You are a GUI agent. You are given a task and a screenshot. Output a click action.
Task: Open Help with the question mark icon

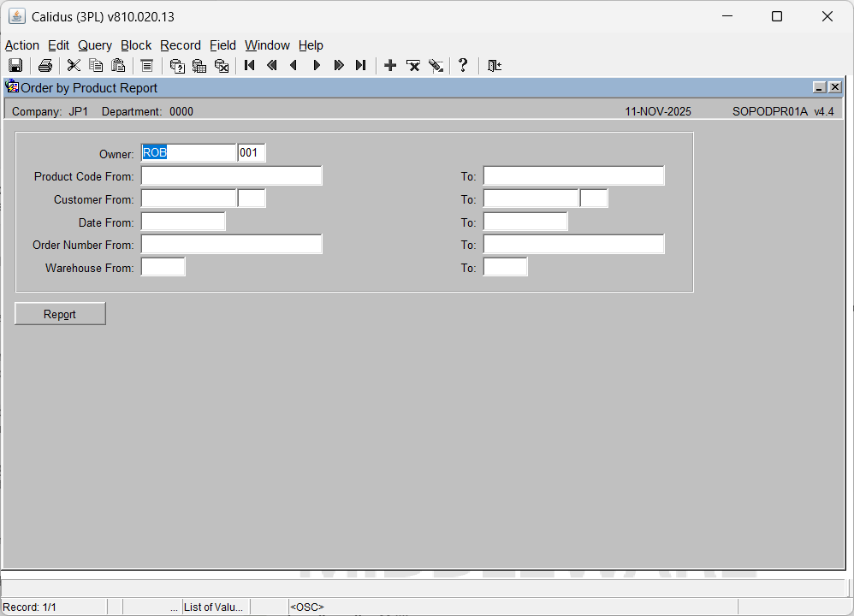pyautogui.click(x=463, y=66)
